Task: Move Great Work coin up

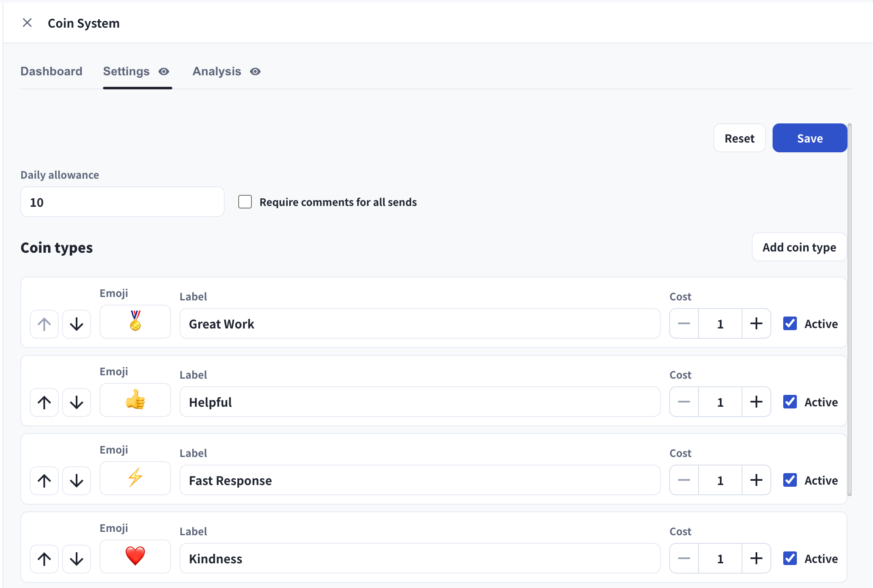Action: [x=44, y=324]
